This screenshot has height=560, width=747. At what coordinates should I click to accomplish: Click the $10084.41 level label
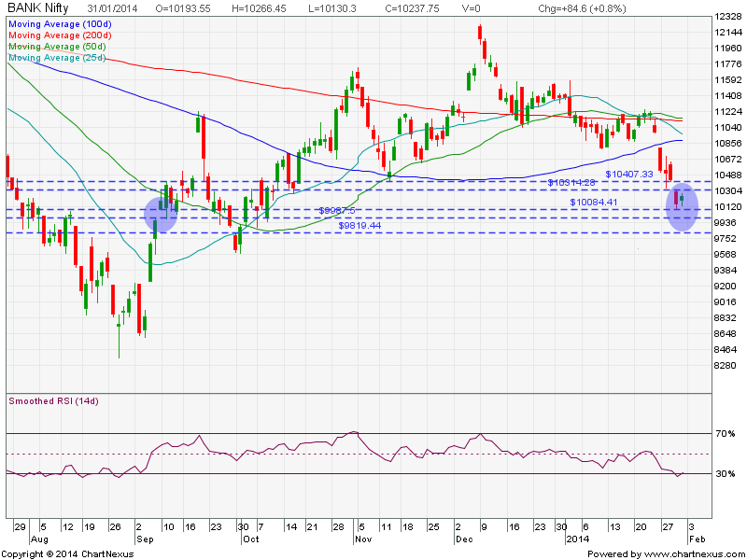point(594,203)
